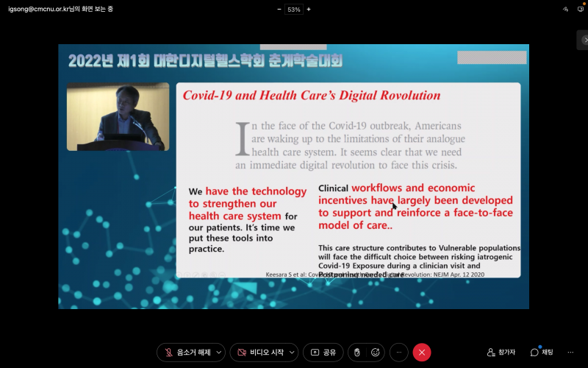
Task: Open the 채팅 chat panel
Action: point(542,353)
